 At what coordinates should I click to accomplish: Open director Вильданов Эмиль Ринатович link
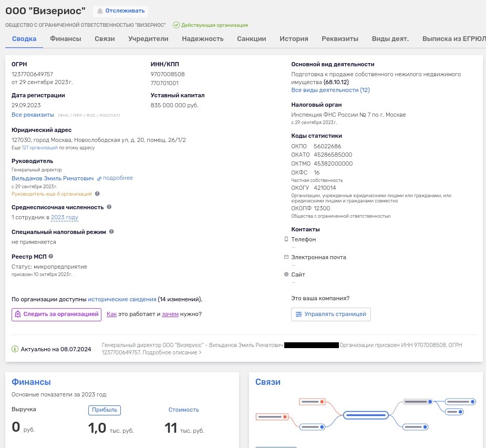[53, 178]
